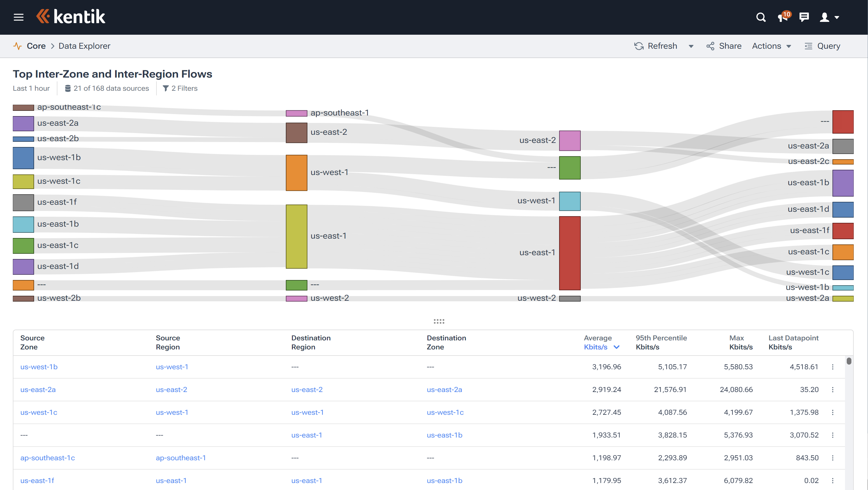Click the Kentik logo
Screen dimensions: 868x490
[71, 17]
